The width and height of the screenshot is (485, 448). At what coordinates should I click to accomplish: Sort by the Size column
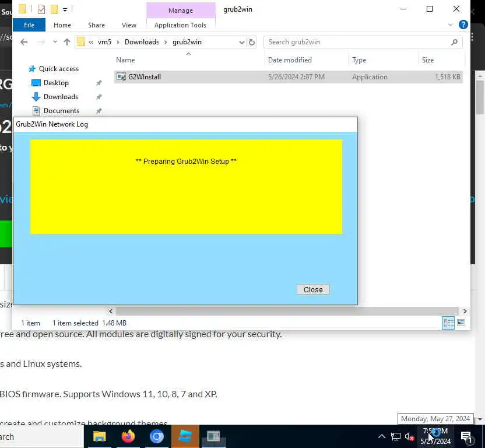pos(428,60)
